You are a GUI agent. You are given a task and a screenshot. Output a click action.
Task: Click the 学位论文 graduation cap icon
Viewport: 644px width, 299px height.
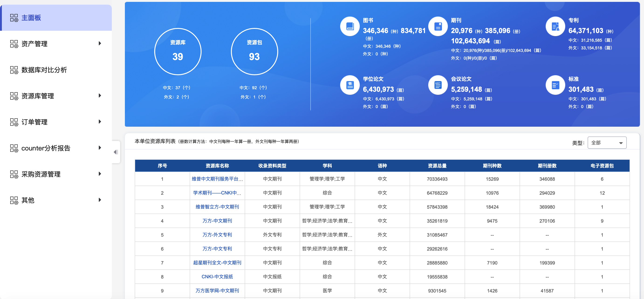coord(350,85)
